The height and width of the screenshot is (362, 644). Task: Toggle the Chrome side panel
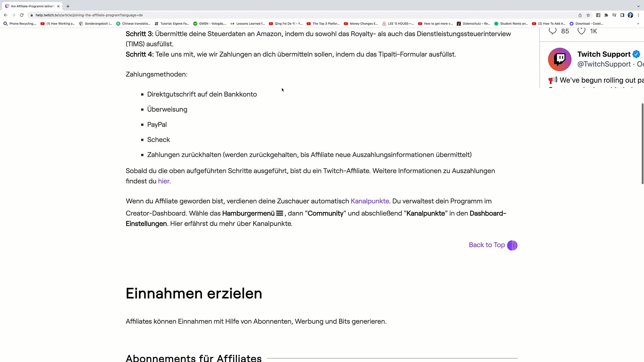click(622, 15)
